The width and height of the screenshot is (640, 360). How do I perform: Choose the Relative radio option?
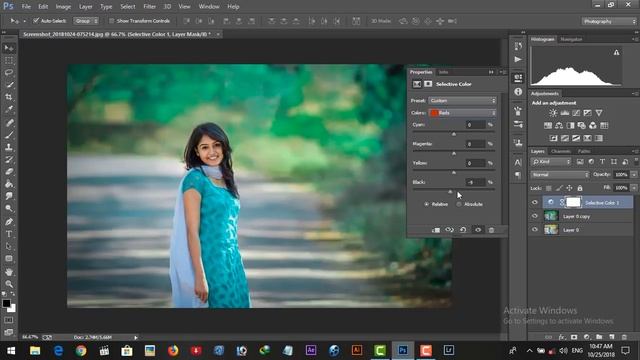coord(427,204)
